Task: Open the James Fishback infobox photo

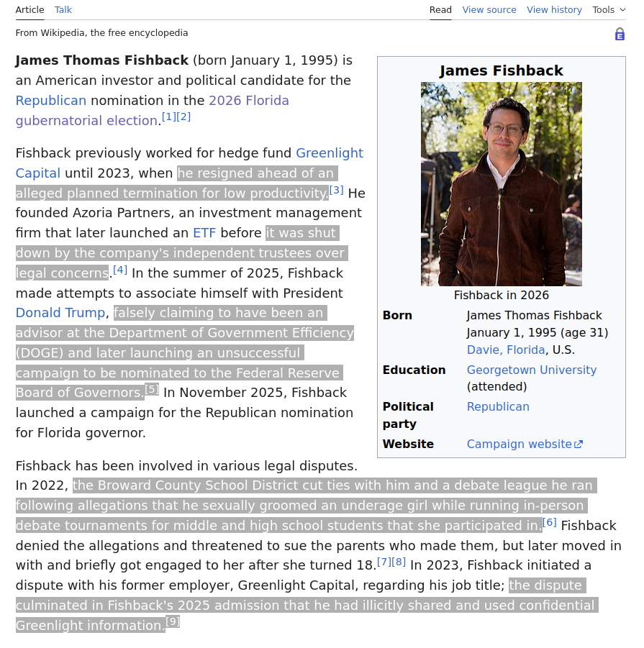Action: click(502, 184)
